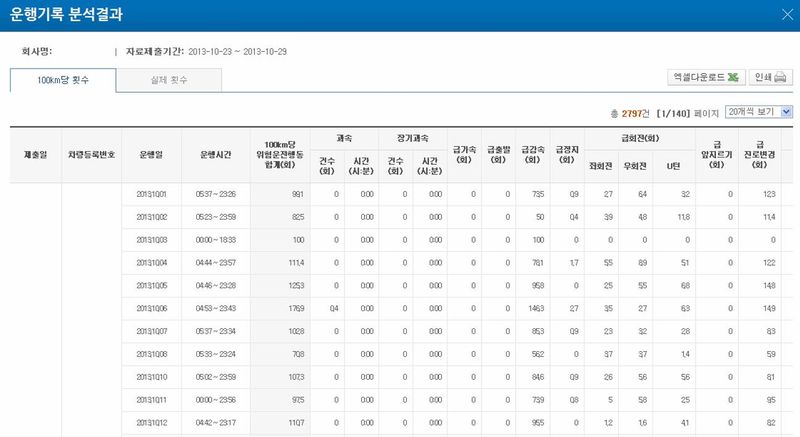
Task: Click the 100km당 위험운전행동 합계(회) header
Action: point(280,155)
